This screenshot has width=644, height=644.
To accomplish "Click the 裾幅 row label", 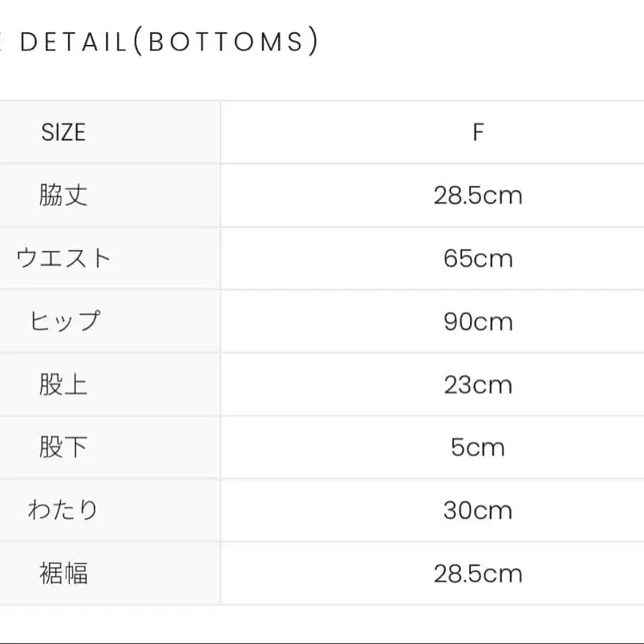I will pyautogui.click(x=63, y=573).
